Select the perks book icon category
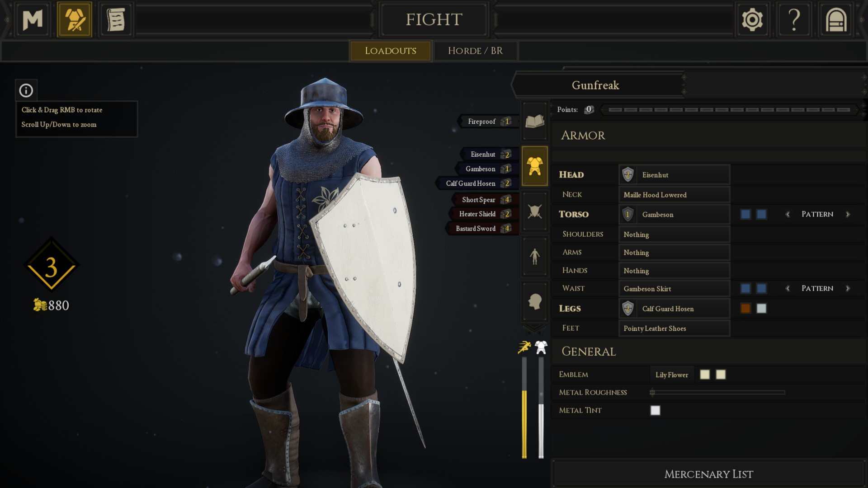Viewport: 868px width, 488px height. (535, 121)
